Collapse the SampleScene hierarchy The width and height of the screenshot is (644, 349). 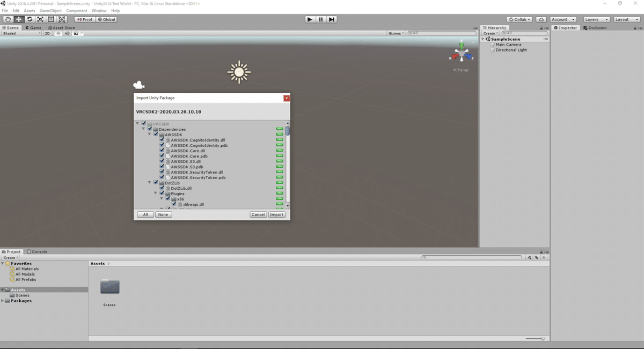[x=483, y=39]
